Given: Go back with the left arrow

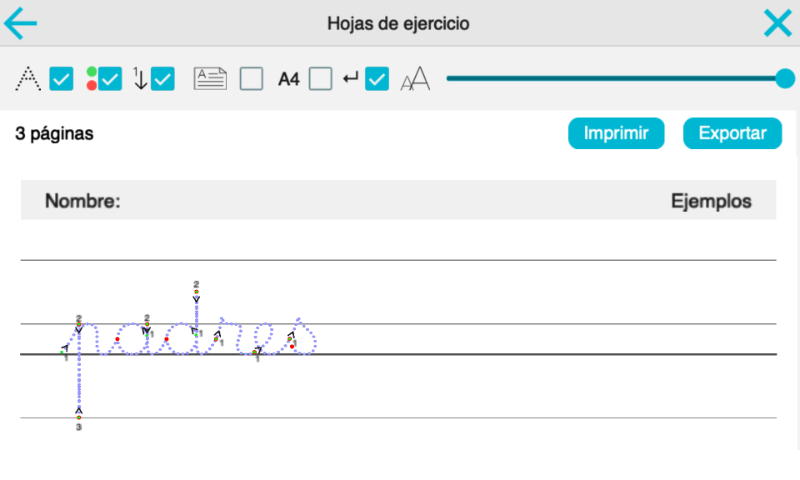Looking at the screenshot, I should (x=20, y=23).
